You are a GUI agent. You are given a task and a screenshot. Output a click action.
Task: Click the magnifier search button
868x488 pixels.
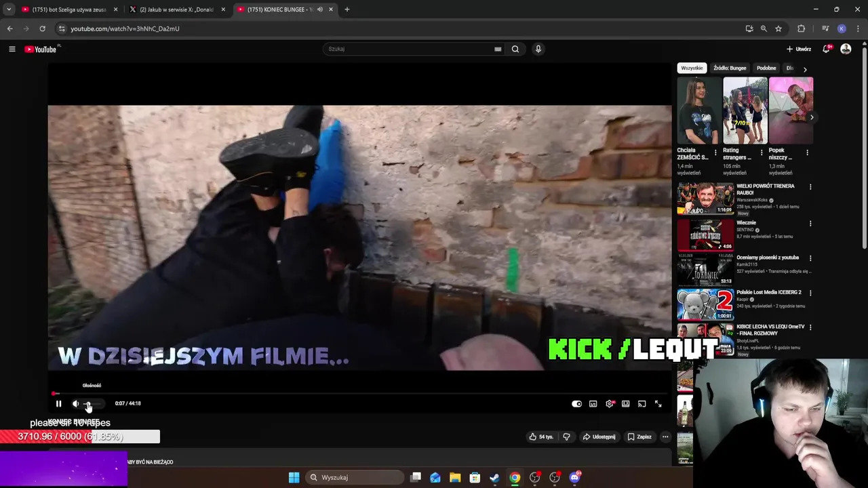(515, 49)
